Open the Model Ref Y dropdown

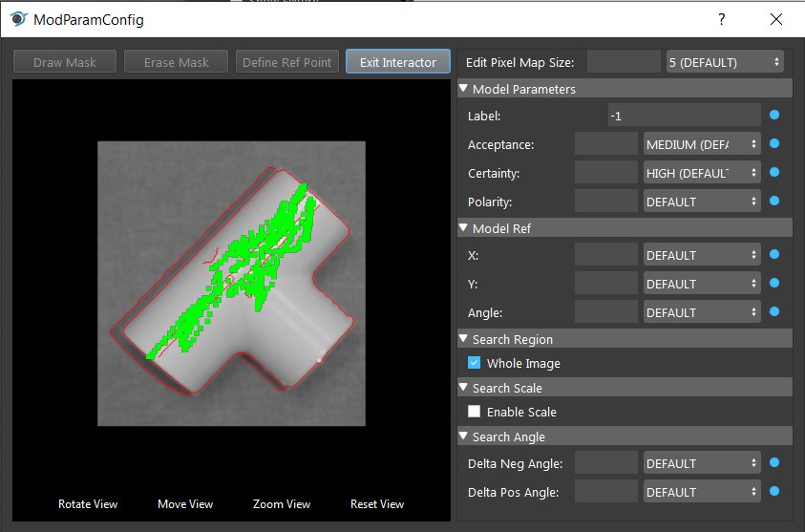click(x=702, y=284)
